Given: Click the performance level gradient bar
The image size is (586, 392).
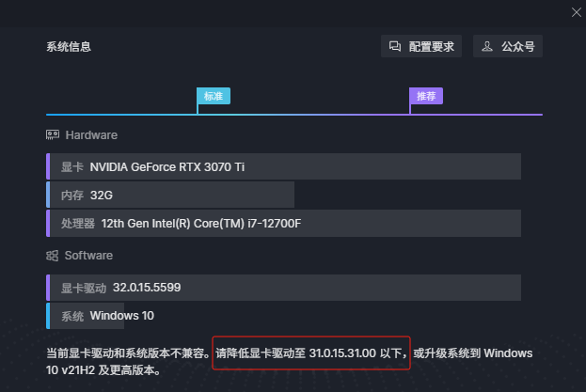Looking at the screenshot, I should (294, 115).
